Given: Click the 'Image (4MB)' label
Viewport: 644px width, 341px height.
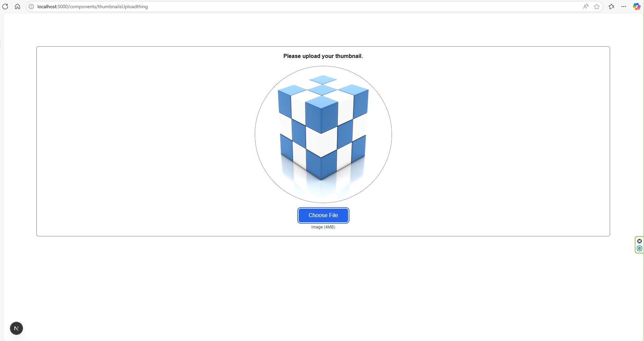Looking at the screenshot, I should pos(323,227).
